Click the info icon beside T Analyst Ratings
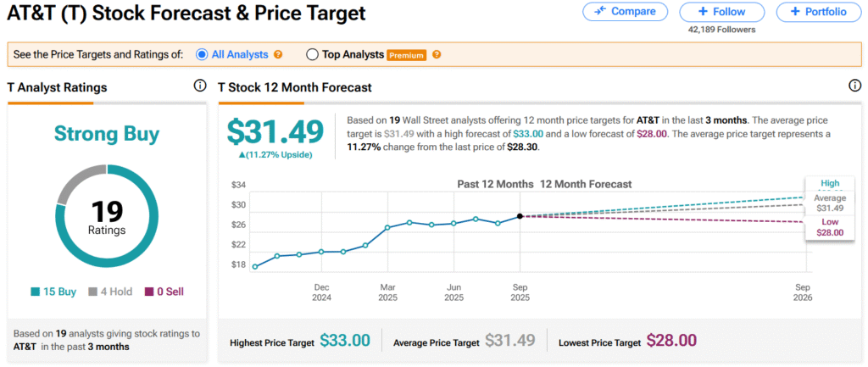Viewport: 868px width, 367px height. (x=200, y=86)
